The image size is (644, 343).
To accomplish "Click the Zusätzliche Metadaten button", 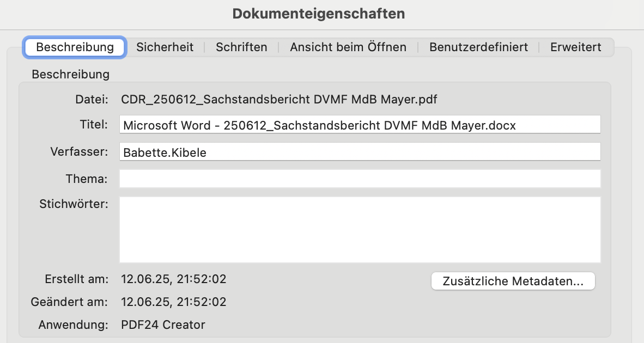I will [x=513, y=281].
